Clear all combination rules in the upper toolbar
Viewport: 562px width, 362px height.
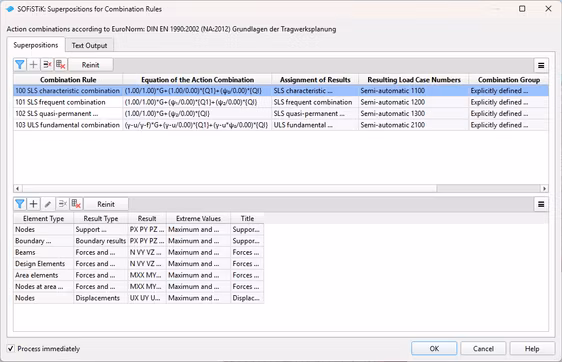[x=61, y=65]
